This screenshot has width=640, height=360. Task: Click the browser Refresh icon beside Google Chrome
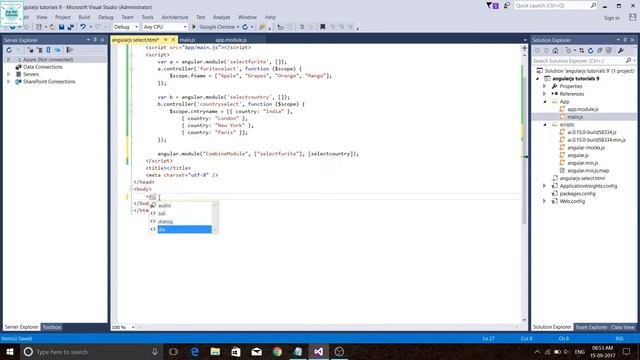tap(245, 27)
